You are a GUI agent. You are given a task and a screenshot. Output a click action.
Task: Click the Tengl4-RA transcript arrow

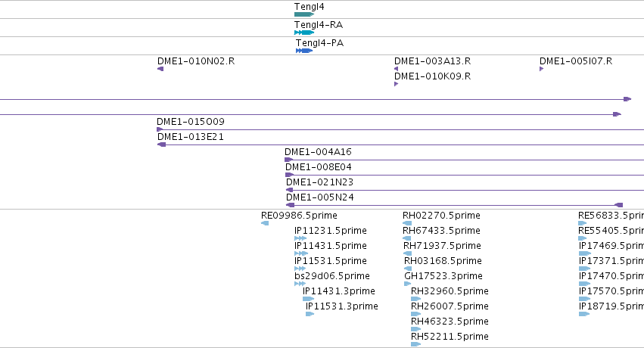[x=304, y=33]
